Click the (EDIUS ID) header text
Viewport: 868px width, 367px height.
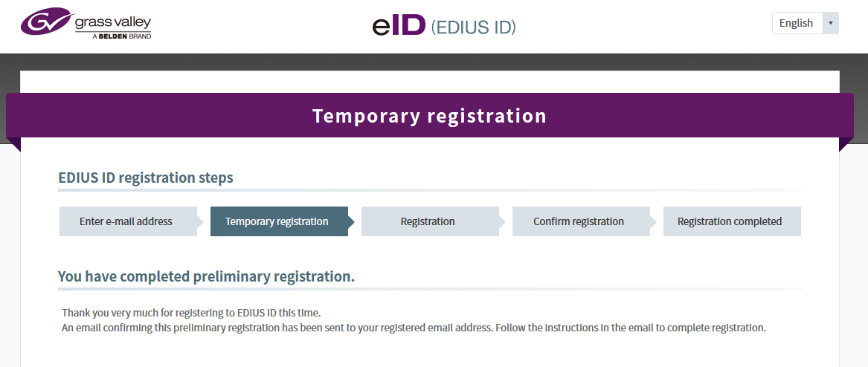473,27
